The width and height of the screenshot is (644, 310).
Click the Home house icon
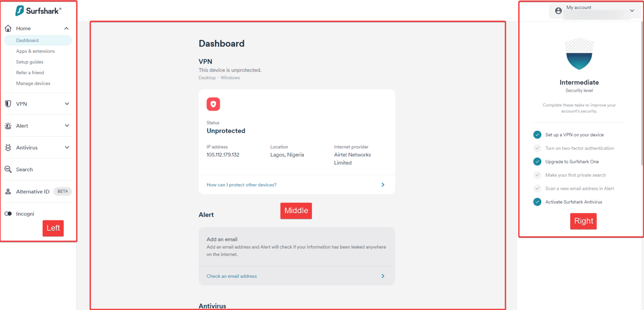pos(8,28)
